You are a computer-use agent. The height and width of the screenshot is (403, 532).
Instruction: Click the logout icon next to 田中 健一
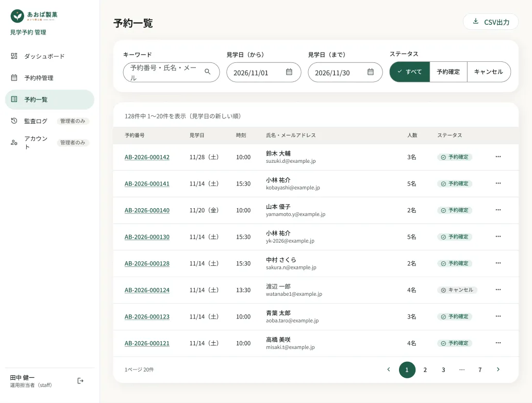click(x=80, y=381)
